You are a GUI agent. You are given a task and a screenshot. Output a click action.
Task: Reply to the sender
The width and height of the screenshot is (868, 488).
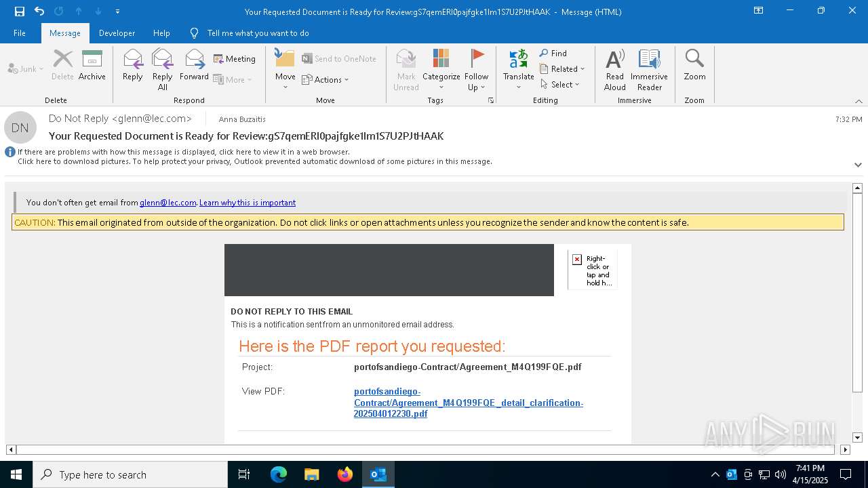coord(133,65)
